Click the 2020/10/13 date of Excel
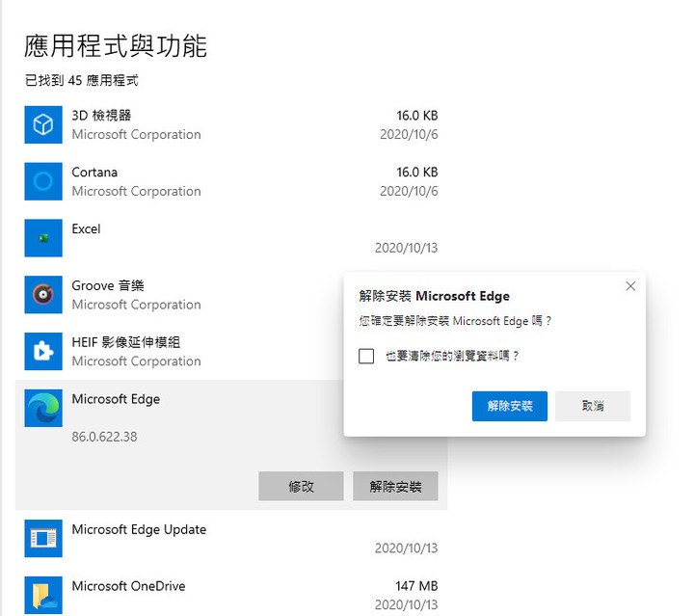Viewport: 694px width, 616px height. pos(407,248)
